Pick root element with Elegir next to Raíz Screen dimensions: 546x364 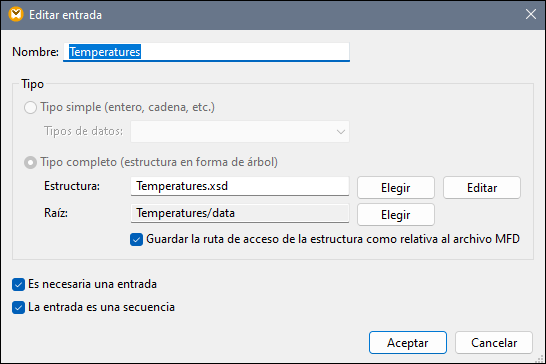pos(396,215)
